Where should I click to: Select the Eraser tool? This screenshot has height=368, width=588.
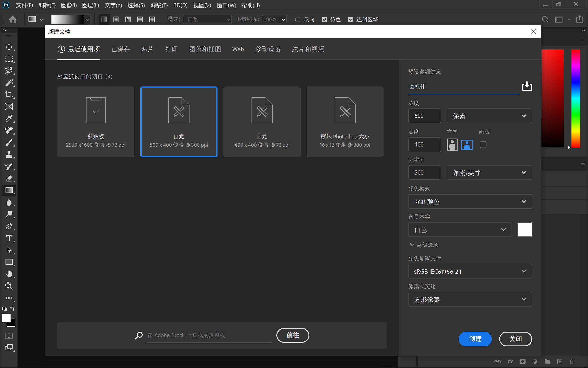point(9,178)
